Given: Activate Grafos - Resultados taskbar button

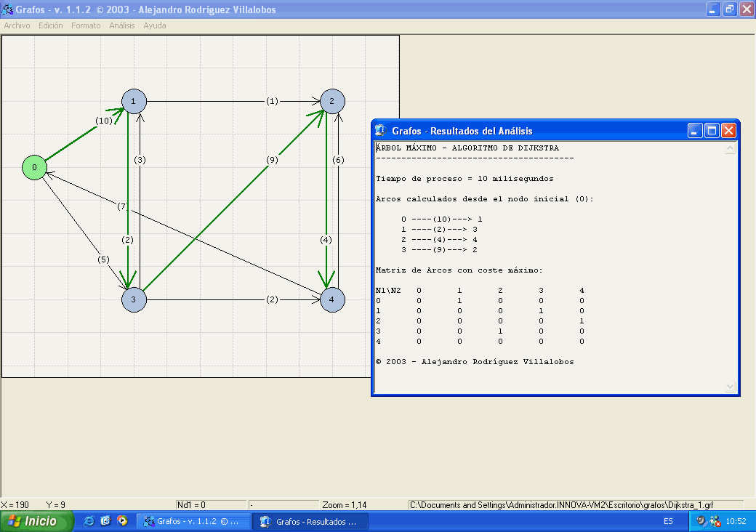Looking at the screenshot, I should point(310,521).
